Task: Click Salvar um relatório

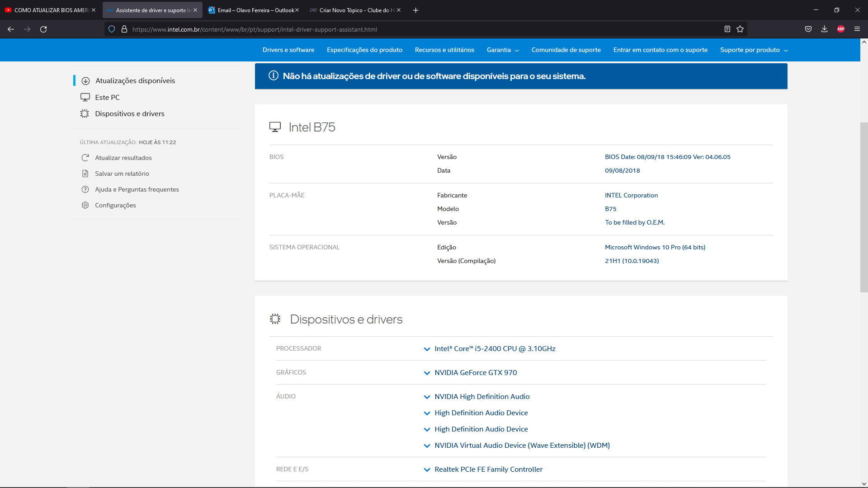Action: point(122,174)
